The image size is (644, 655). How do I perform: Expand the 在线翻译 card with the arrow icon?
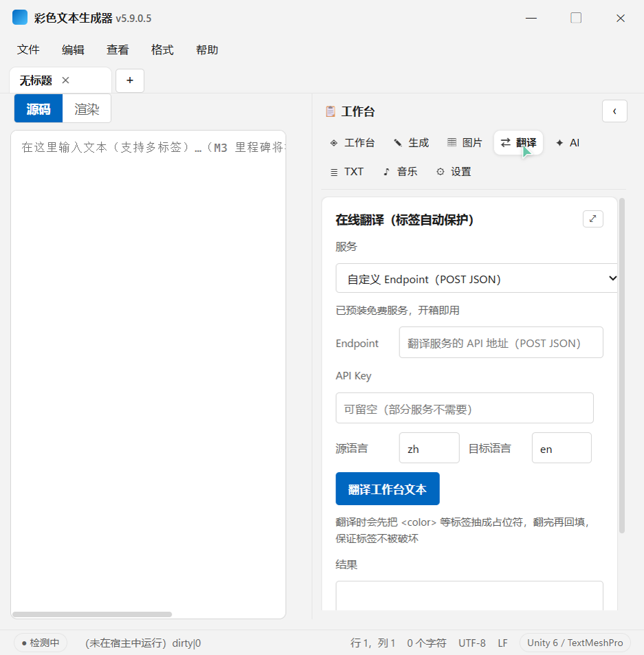pos(592,219)
